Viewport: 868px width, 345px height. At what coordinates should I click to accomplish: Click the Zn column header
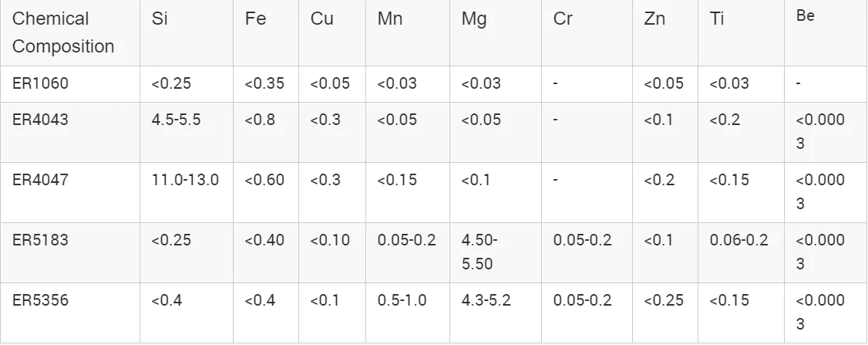[654, 19]
